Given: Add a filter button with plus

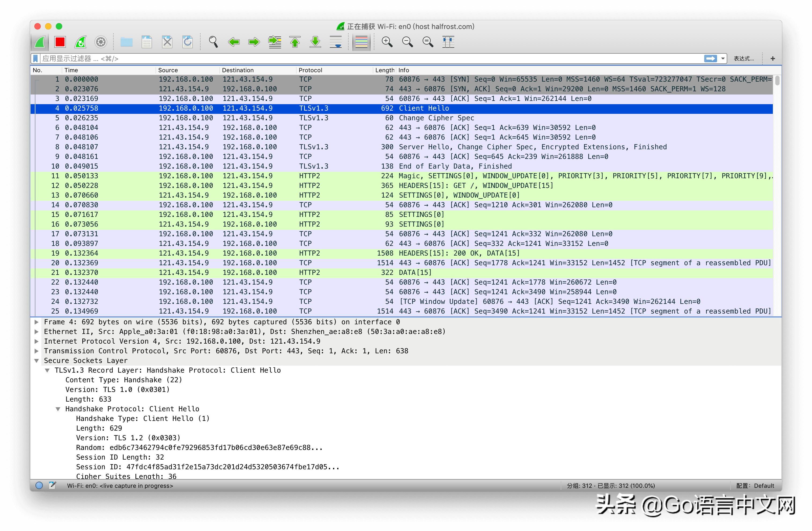Looking at the screenshot, I should (x=773, y=59).
